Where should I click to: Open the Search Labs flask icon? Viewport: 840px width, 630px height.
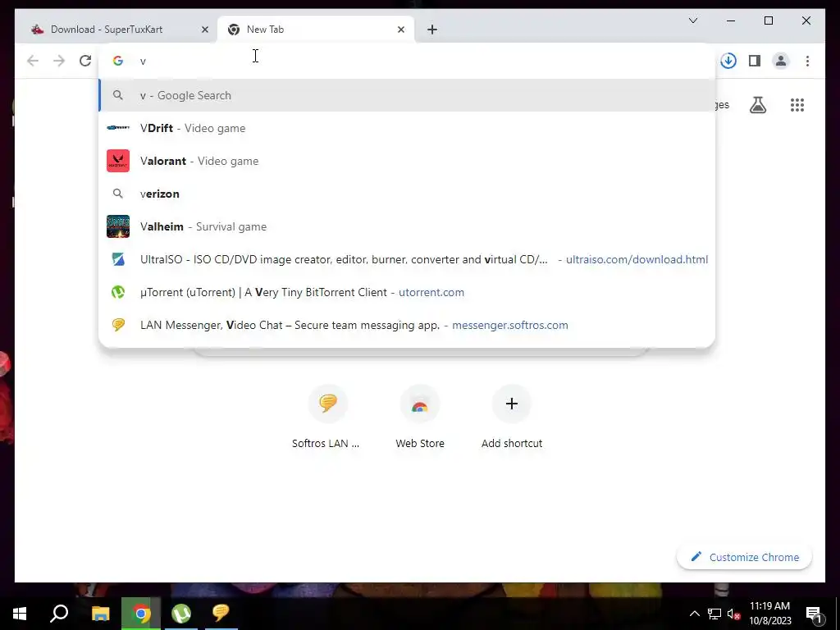(757, 105)
